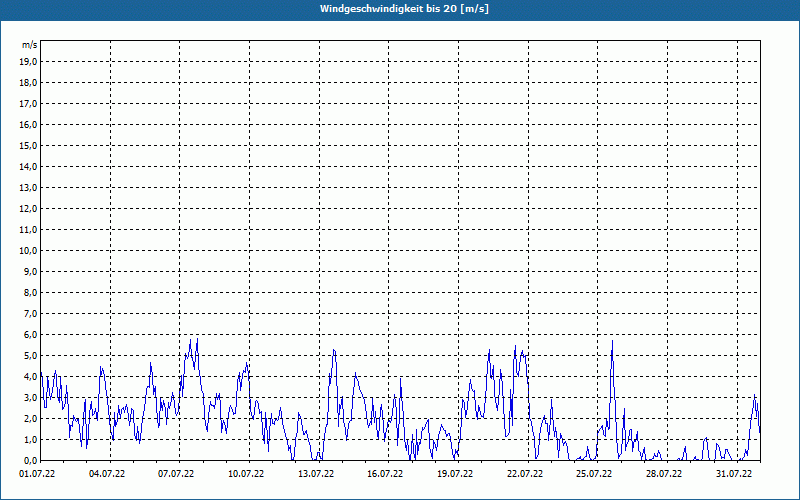Select date label 13.07.22
This screenshot has height=500, width=800.
tap(316, 474)
